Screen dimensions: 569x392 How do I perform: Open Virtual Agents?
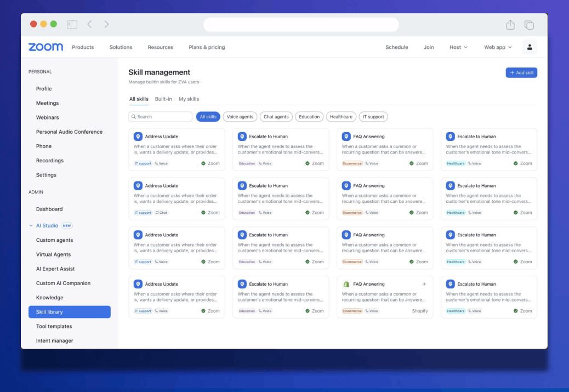(x=53, y=254)
